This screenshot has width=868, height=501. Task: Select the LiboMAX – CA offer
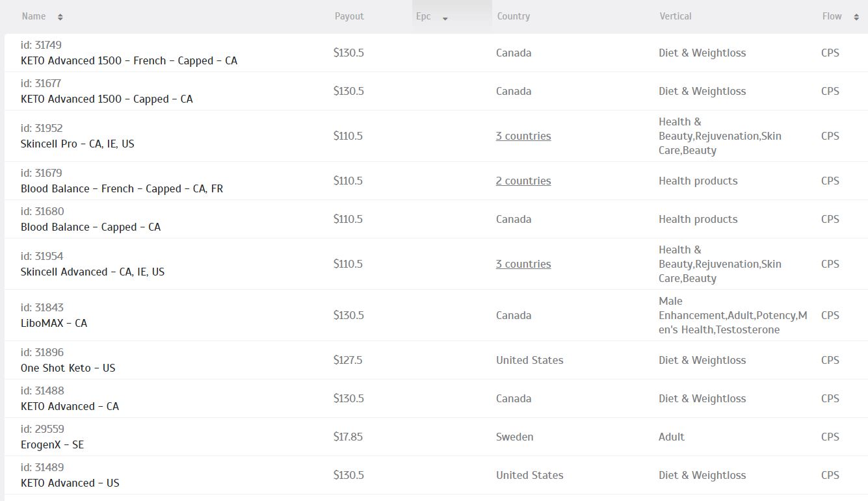click(54, 323)
